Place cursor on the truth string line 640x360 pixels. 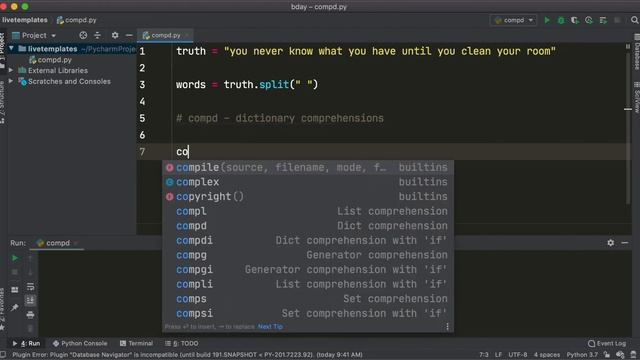366,51
